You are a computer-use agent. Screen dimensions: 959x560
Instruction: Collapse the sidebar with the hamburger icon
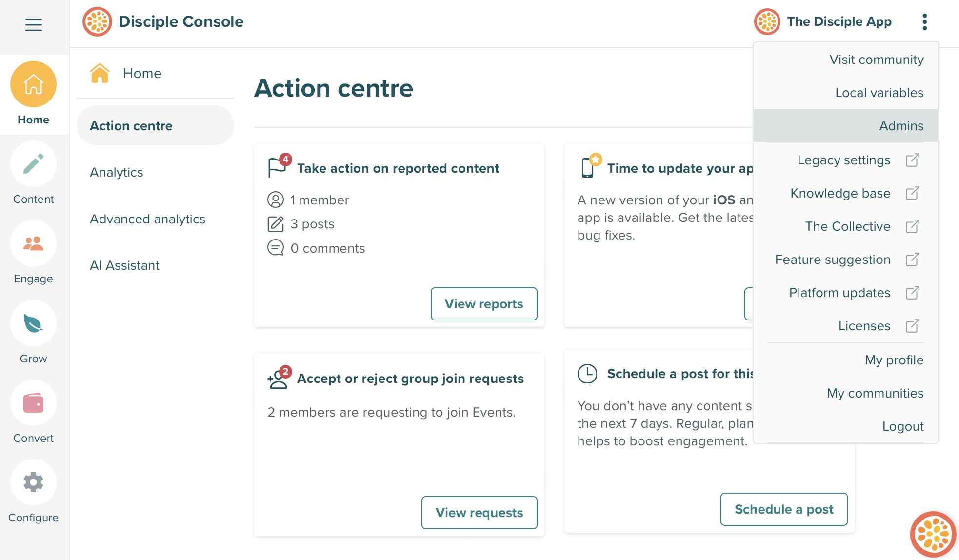click(33, 24)
